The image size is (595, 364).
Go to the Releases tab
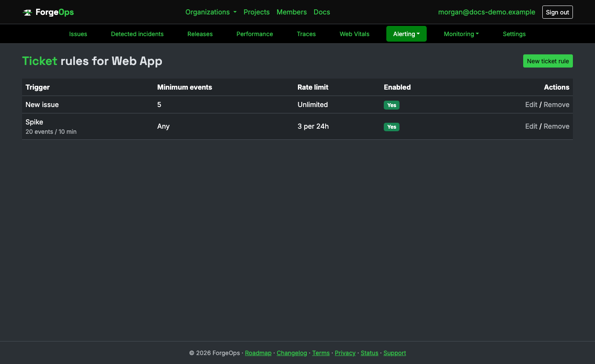(200, 34)
